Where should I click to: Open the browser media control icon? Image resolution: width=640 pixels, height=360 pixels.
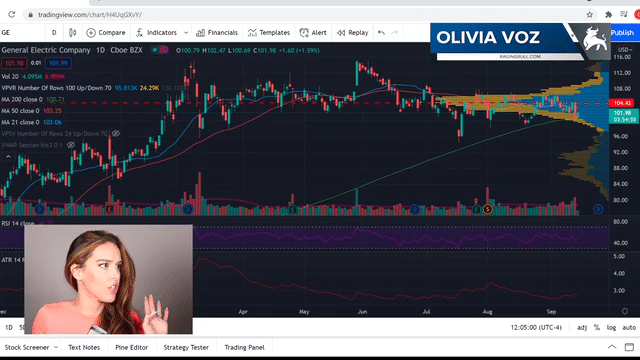624,15
